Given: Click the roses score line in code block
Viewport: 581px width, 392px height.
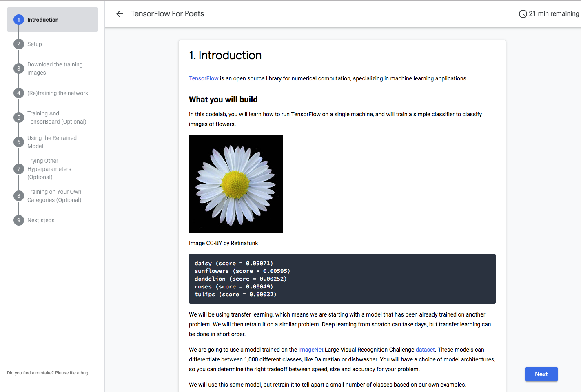Looking at the screenshot, I should (234, 286).
